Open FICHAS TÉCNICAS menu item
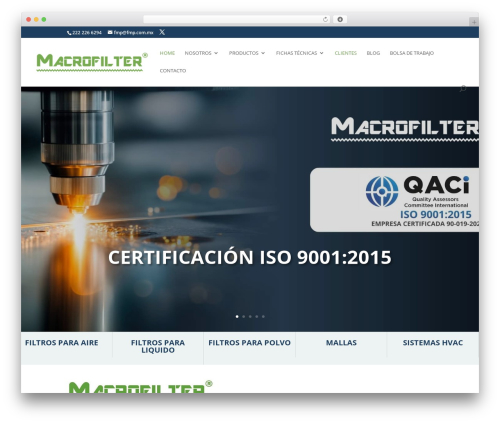Image resolution: width=500 pixels, height=423 pixels. [x=296, y=53]
